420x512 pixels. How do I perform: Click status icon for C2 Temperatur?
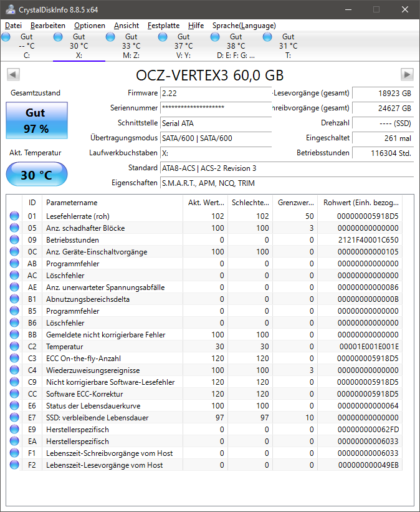[x=14, y=346]
